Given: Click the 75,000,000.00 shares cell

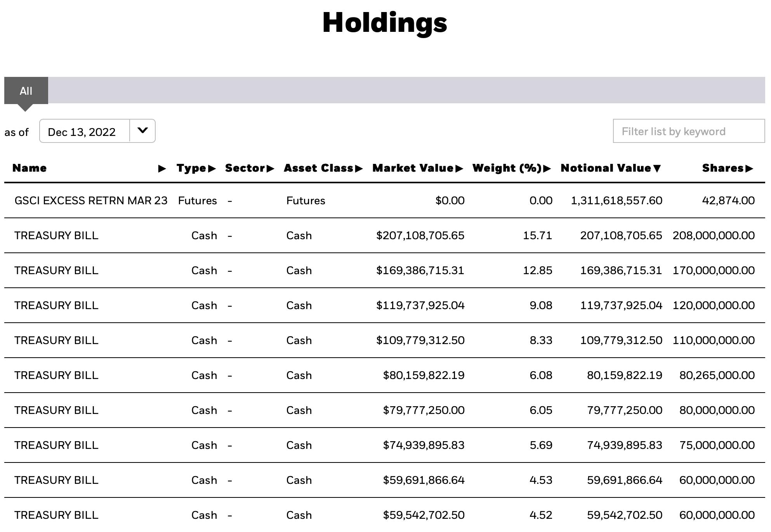Looking at the screenshot, I should click(717, 445).
